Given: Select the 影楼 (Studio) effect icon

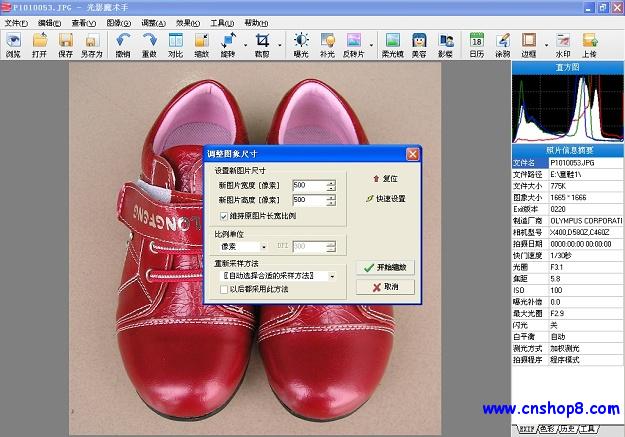Looking at the screenshot, I should click(x=445, y=45).
